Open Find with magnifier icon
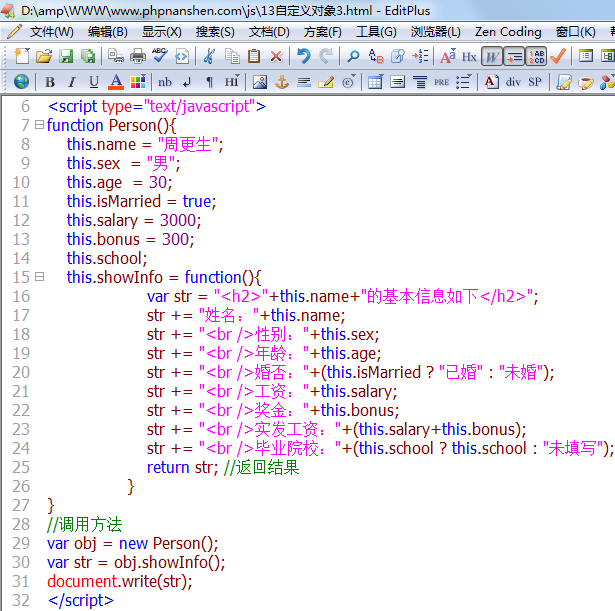The width and height of the screenshot is (615, 611). coord(353,56)
